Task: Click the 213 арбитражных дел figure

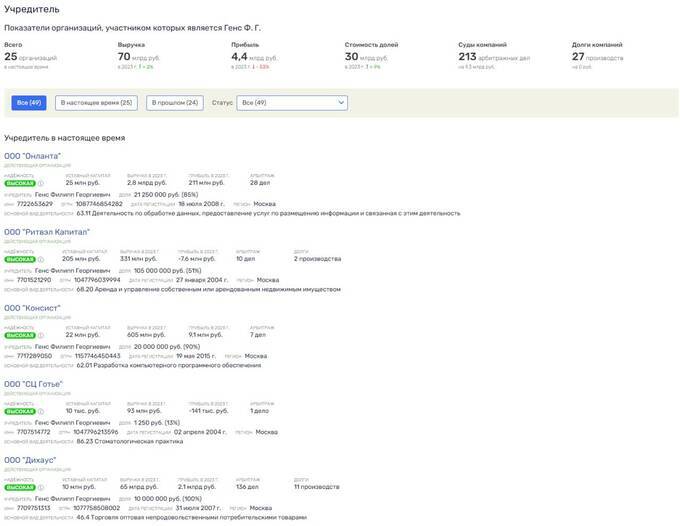Action: pyautogui.click(x=494, y=57)
